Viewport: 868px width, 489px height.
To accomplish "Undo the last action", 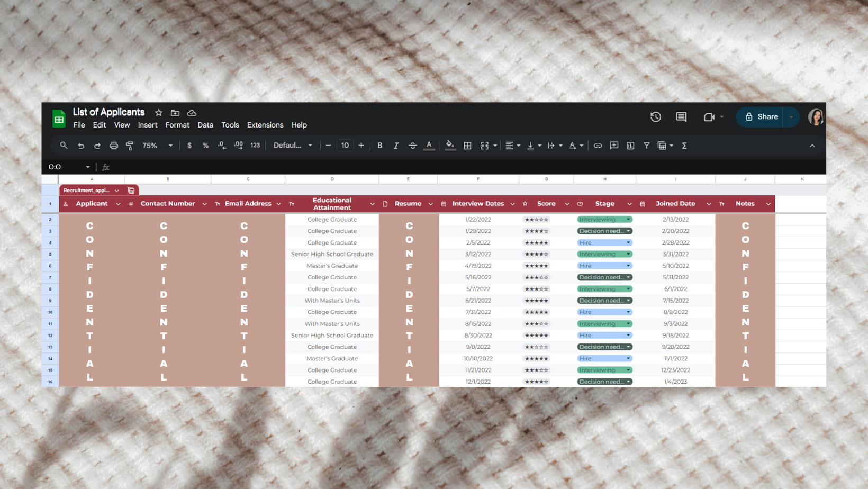I will point(81,146).
